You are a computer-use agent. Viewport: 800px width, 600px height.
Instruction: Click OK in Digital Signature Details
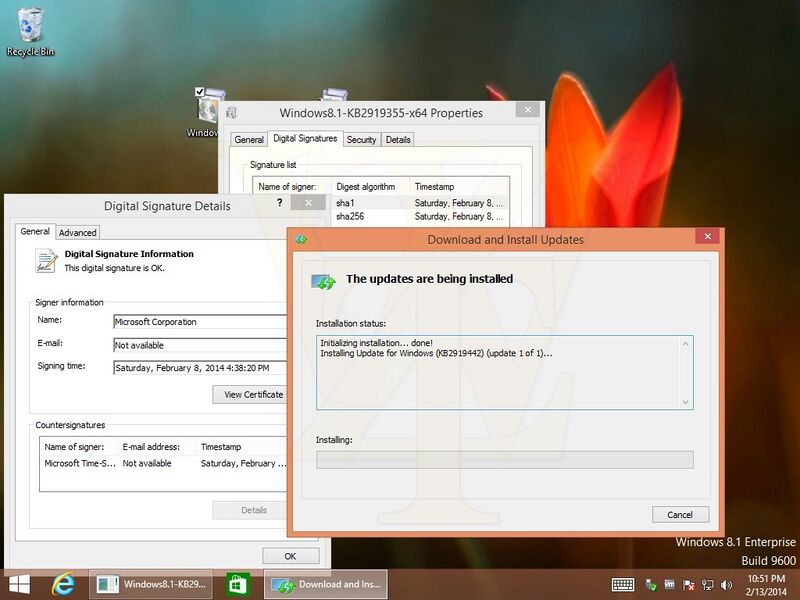click(290, 556)
